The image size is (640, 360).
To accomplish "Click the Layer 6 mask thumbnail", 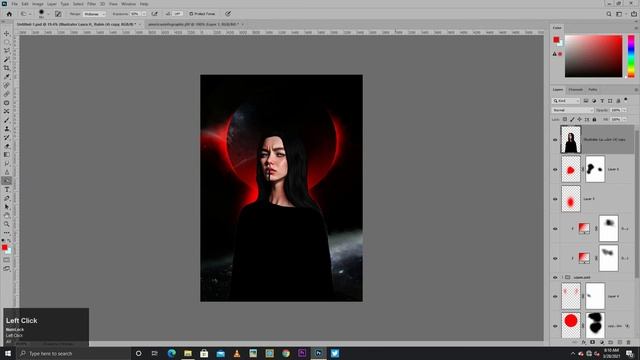I will pyautogui.click(x=595, y=169).
